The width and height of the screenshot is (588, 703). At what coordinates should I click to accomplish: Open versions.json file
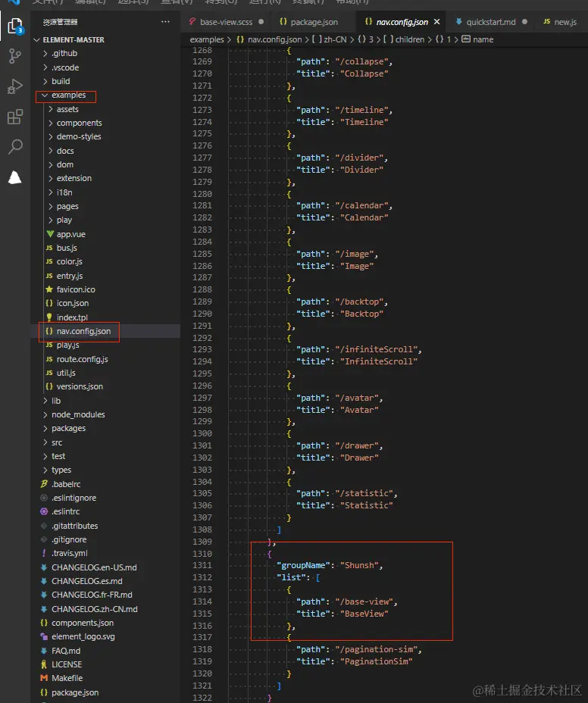tap(80, 386)
